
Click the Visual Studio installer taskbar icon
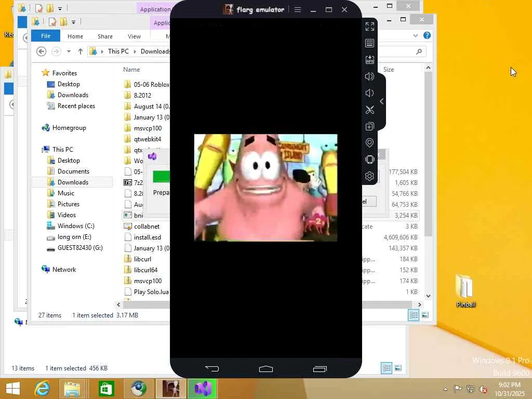click(x=203, y=389)
